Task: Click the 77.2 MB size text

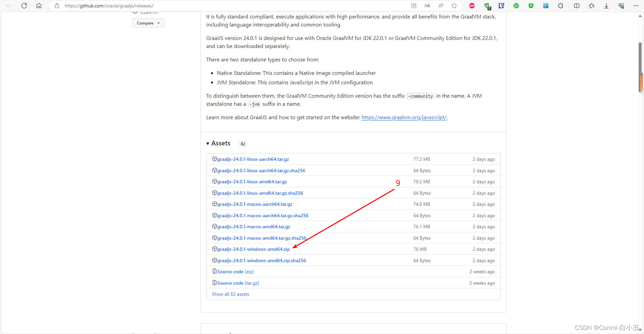Action: (x=421, y=159)
